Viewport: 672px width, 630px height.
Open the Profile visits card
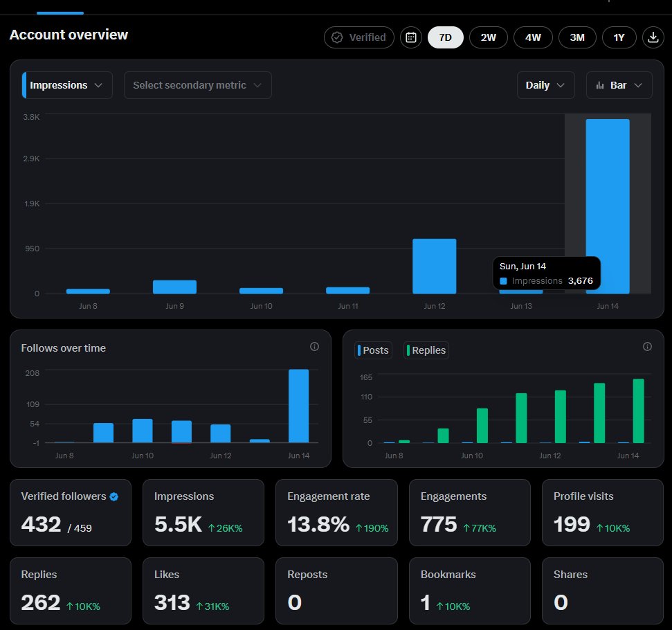click(x=603, y=512)
